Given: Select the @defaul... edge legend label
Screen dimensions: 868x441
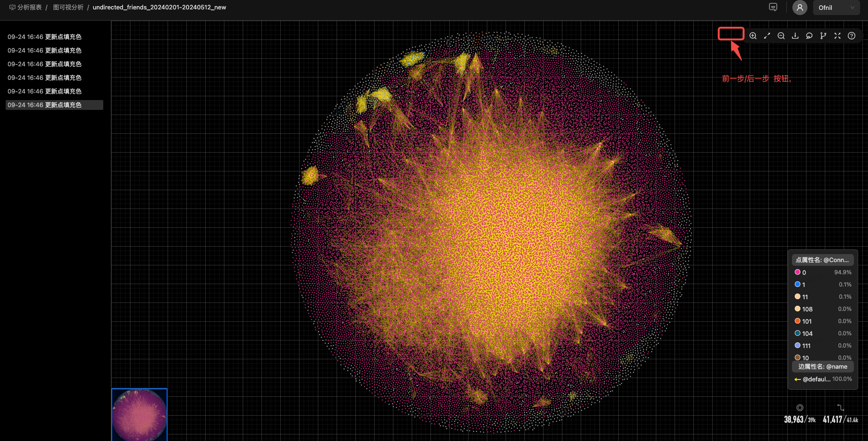Looking at the screenshot, I should pos(816,379).
